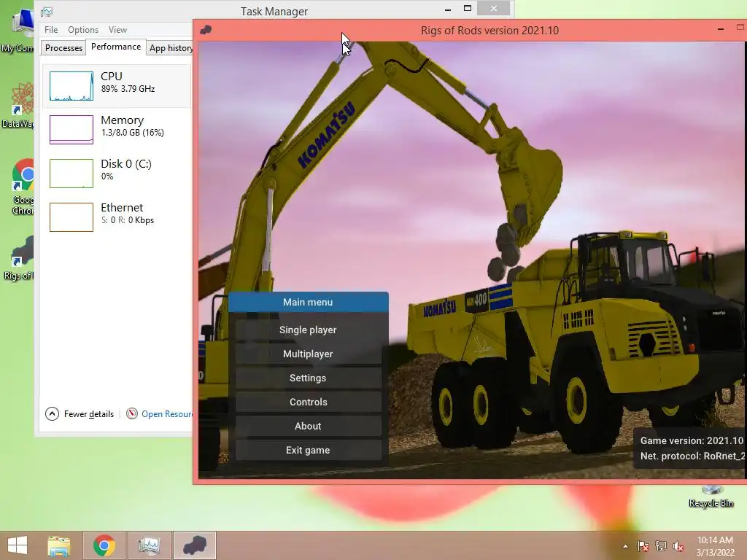Screen dimensions: 747x560
Task: Select the Ethernet performance graph
Action: point(117,217)
